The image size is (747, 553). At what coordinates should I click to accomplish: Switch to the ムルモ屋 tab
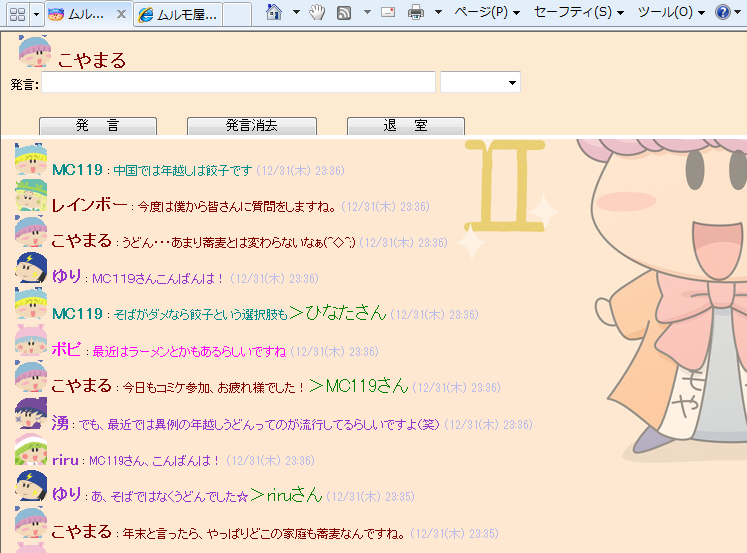point(178,14)
